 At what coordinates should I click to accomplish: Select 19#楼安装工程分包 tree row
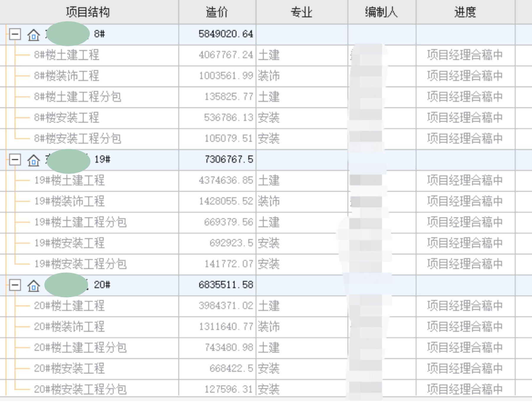click(x=80, y=264)
